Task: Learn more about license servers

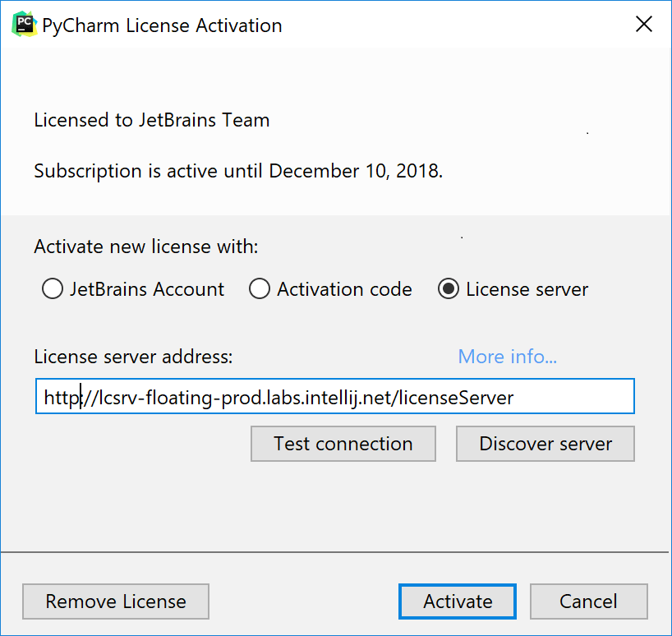Action: pos(506,356)
